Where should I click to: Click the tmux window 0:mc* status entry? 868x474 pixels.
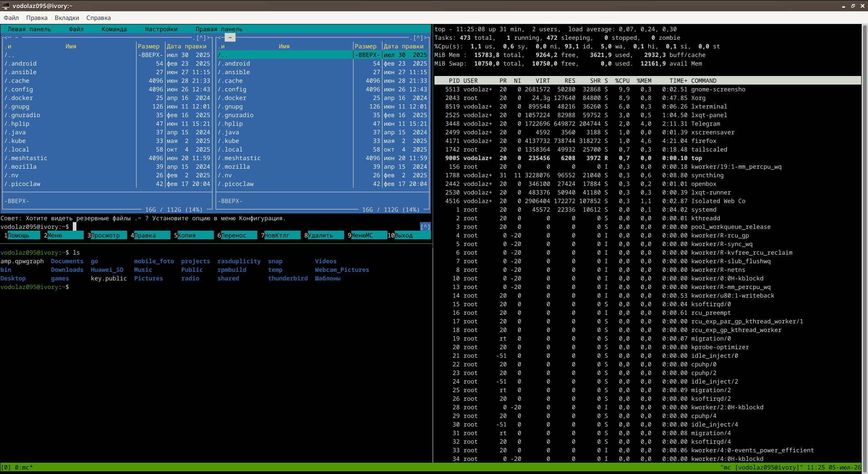click(x=24, y=468)
